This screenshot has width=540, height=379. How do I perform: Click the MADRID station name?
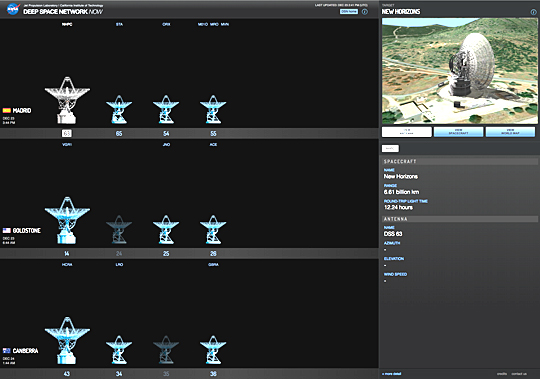click(22, 110)
